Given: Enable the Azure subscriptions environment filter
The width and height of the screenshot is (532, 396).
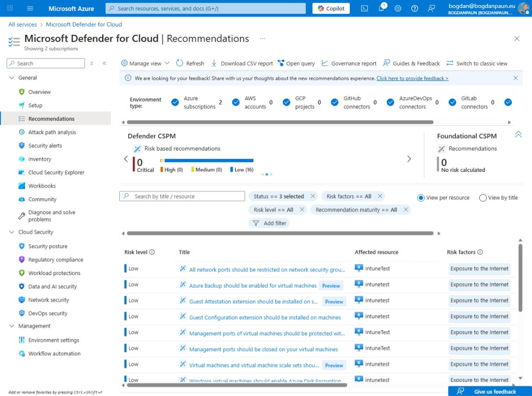Looking at the screenshot, I should (x=175, y=102).
